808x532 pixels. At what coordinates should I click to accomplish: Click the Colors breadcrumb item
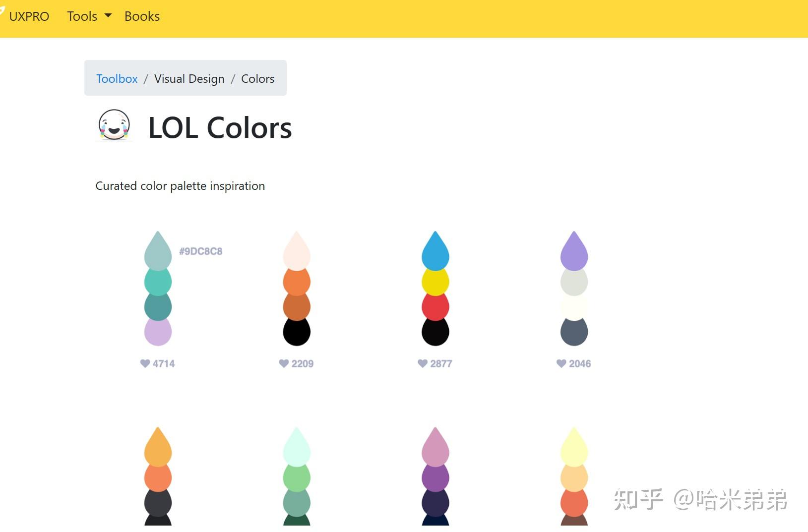click(257, 78)
